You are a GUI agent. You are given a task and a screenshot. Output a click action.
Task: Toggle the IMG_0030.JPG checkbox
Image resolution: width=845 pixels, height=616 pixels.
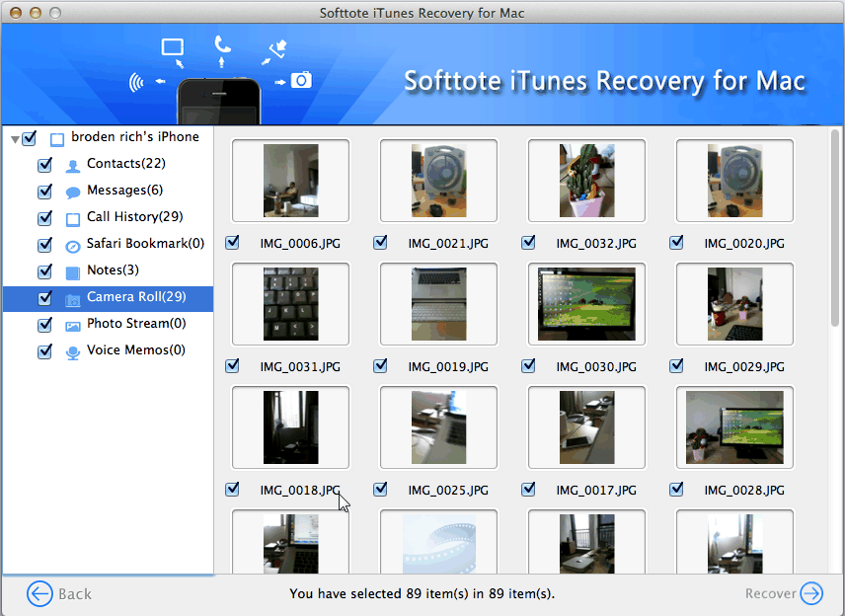click(x=528, y=365)
